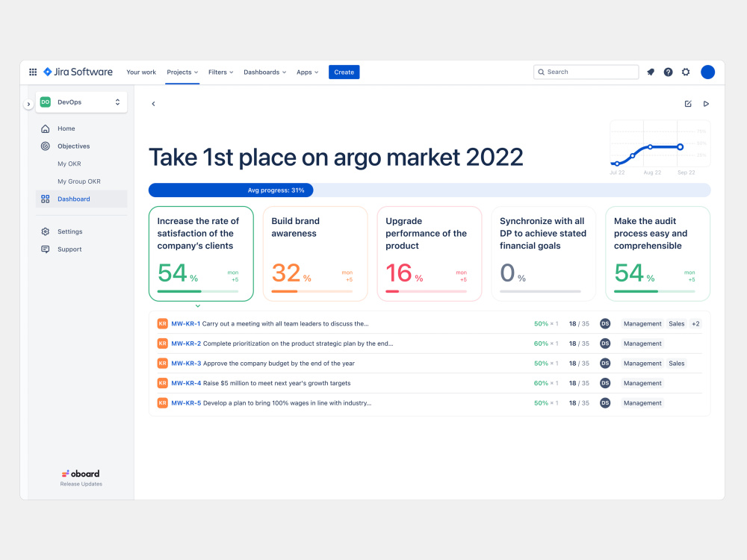The width and height of the screenshot is (747, 560).
Task: Click the DS assignee avatar on MW-KR-1
Action: tap(605, 324)
